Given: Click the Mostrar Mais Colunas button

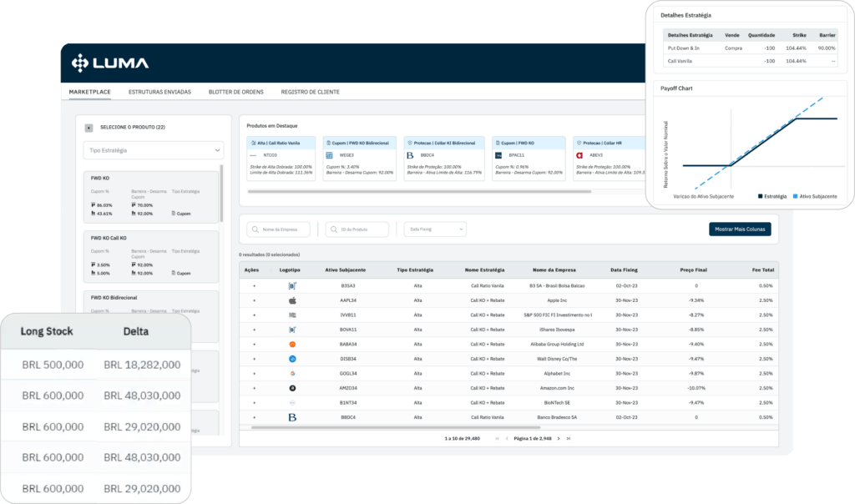Looking at the screenshot, I should (x=739, y=229).
